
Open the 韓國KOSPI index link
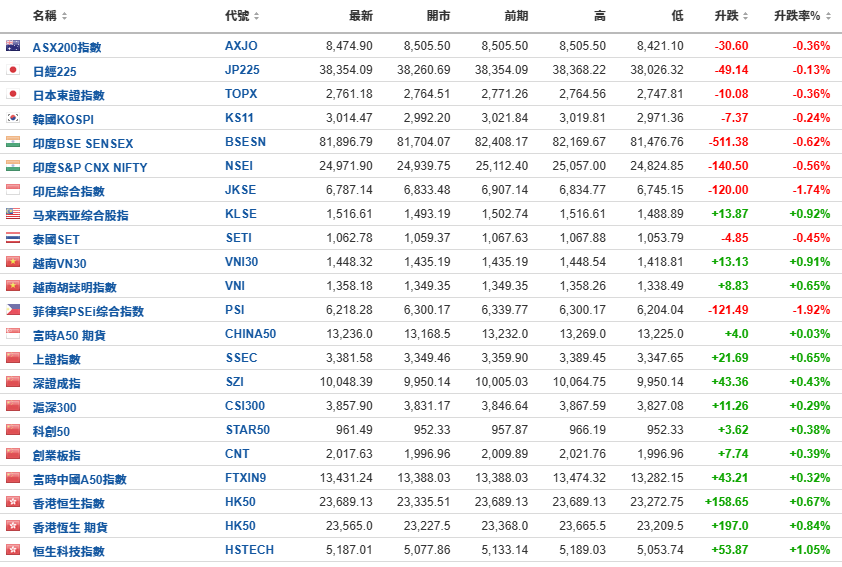(x=63, y=119)
